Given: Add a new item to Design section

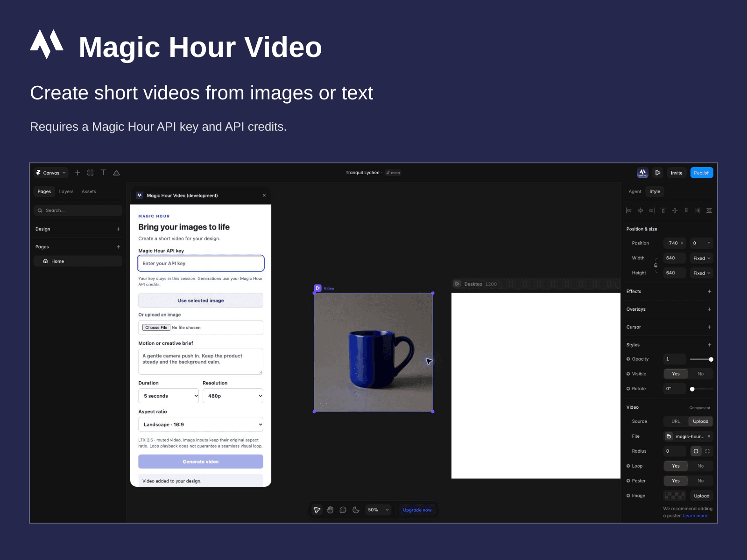Looking at the screenshot, I should [x=119, y=229].
